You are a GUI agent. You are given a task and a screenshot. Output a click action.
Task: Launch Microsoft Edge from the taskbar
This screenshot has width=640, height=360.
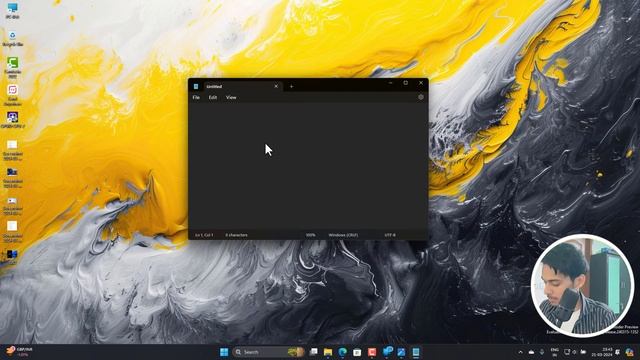click(342, 352)
